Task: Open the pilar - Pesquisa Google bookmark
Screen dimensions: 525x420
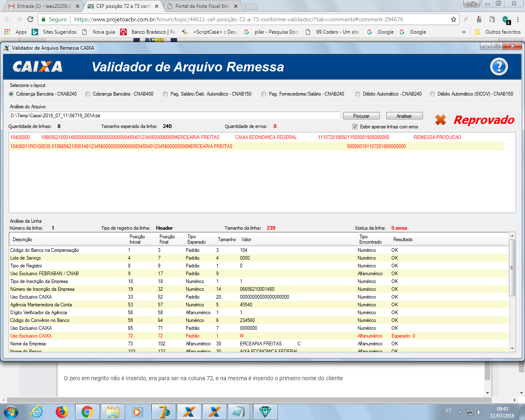Action: 272,32
